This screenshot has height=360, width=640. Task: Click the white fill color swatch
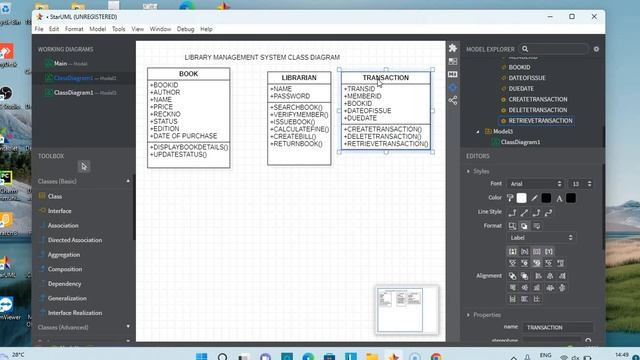521,198
